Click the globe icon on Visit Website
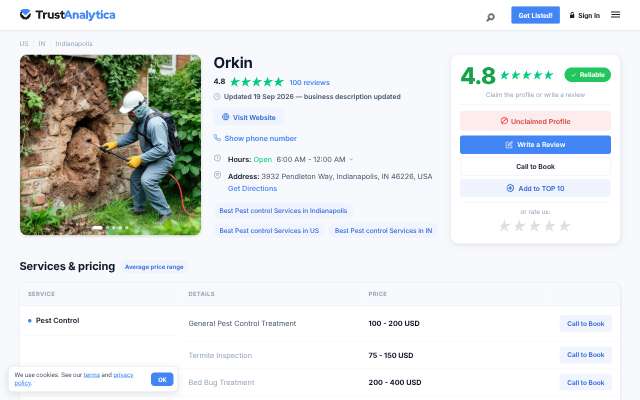The image size is (640, 400). pos(225,117)
